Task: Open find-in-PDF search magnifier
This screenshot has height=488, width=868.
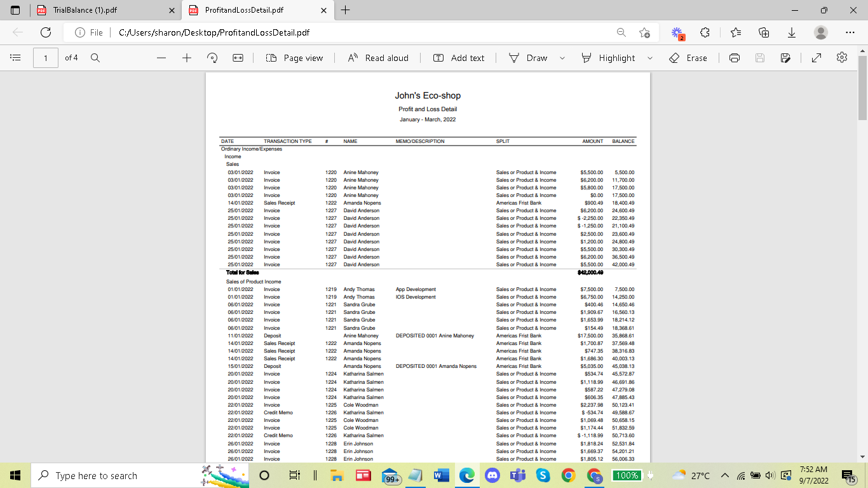Action: pyautogui.click(x=95, y=58)
